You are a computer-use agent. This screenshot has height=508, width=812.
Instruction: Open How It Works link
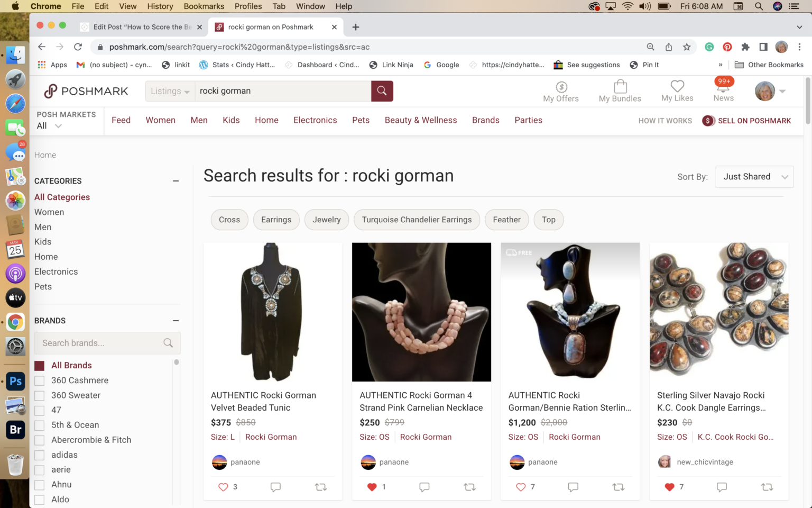(x=665, y=121)
